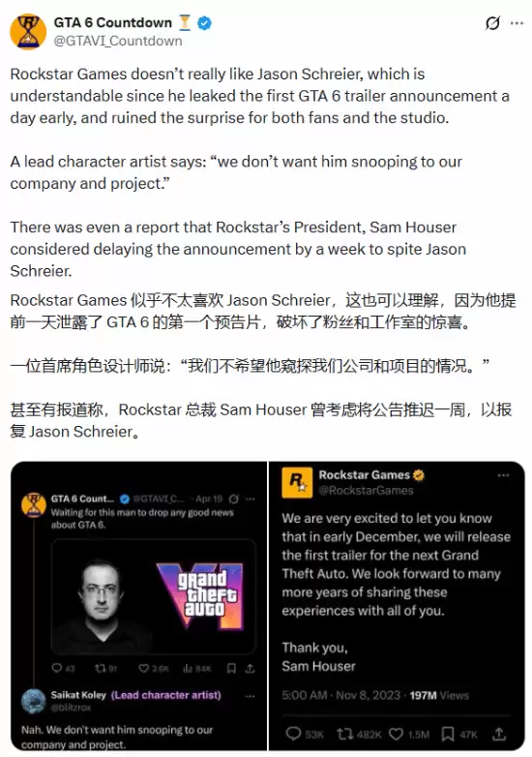
Task: Toggle the like heart showing 1.5M
Action: click(396, 734)
